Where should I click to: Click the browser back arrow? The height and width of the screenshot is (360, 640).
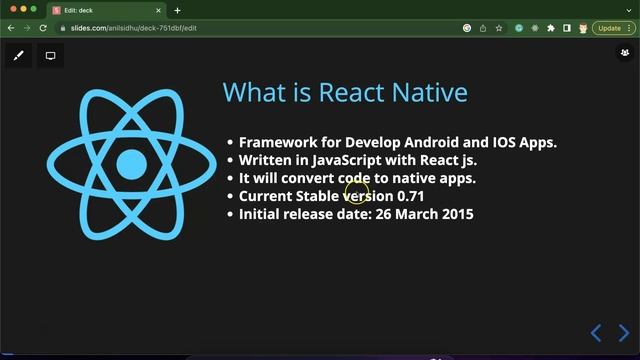(11, 28)
